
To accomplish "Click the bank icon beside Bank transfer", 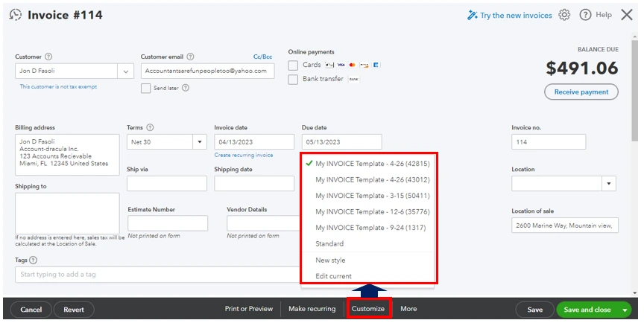I will [353, 79].
